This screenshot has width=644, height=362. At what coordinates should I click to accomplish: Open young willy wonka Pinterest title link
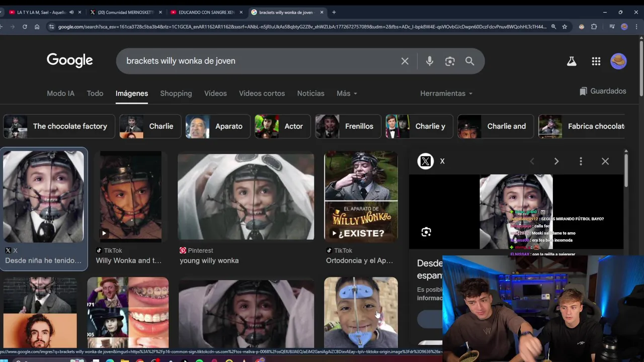(209, 260)
